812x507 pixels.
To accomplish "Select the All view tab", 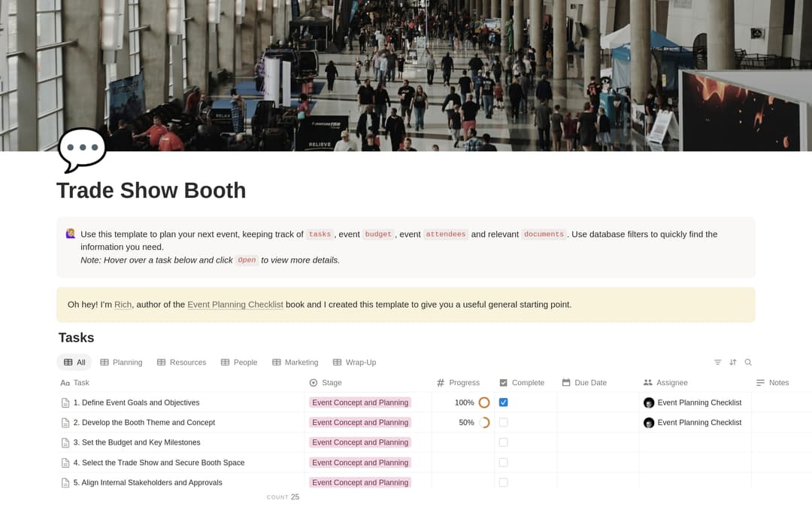I will point(74,362).
